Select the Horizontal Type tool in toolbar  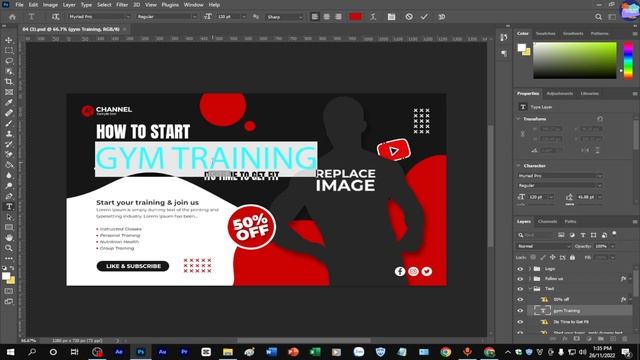9,207
